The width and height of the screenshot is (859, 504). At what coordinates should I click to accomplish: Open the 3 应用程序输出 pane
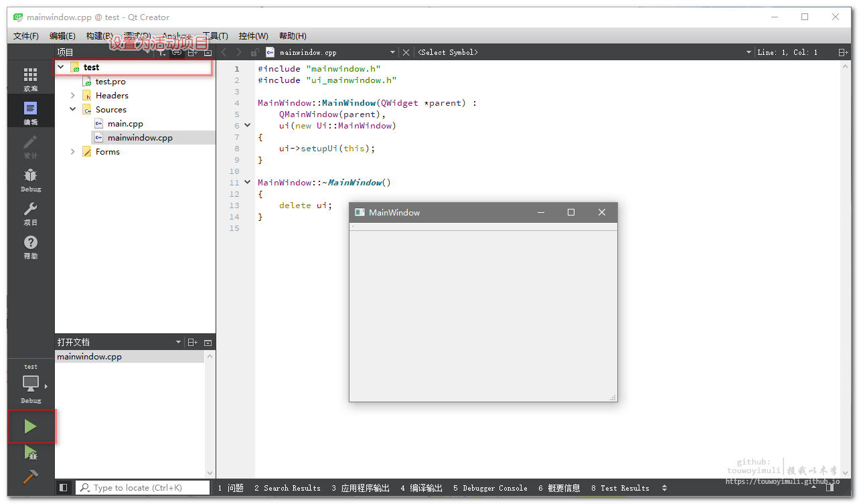coord(360,488)
